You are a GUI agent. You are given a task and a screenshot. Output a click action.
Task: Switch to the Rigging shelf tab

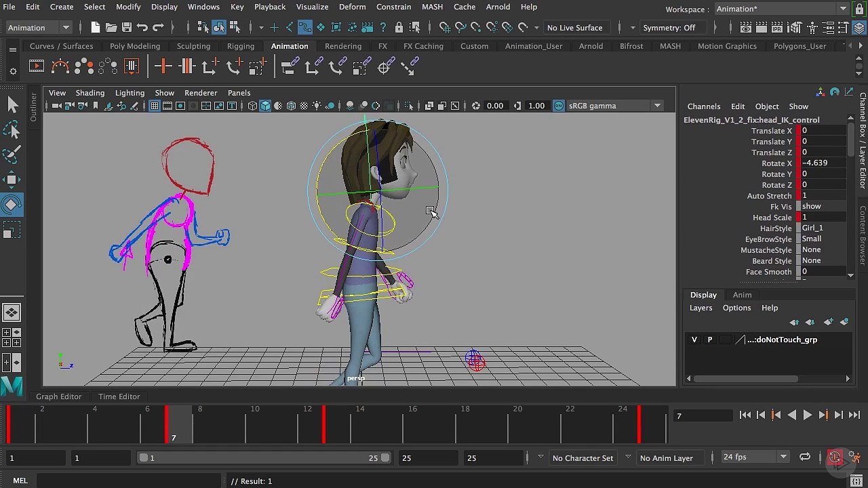(x=241, y=46)
